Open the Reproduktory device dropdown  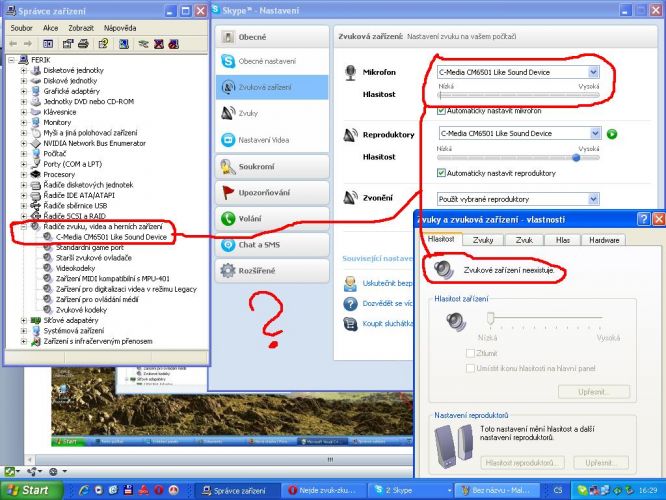595,133
